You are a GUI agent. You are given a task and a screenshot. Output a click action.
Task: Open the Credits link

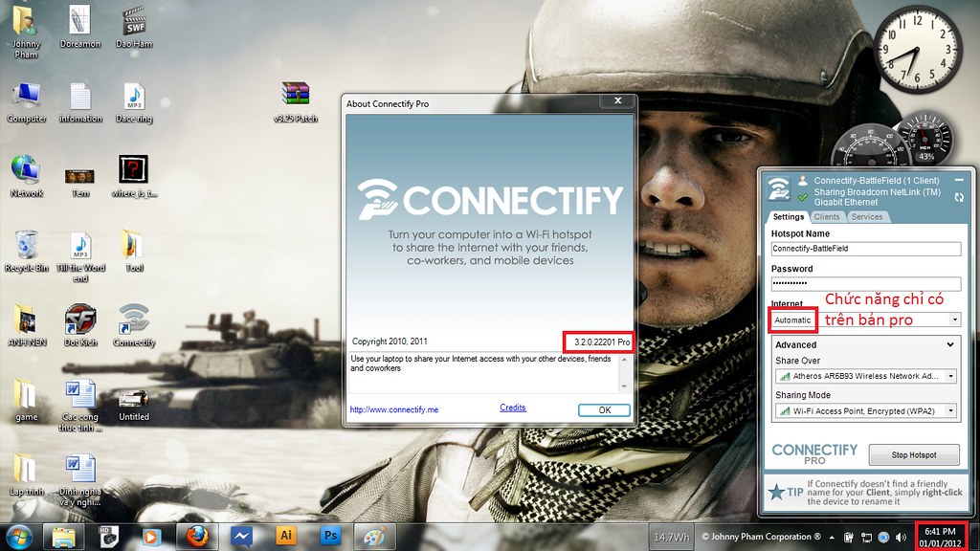point(513,408)
